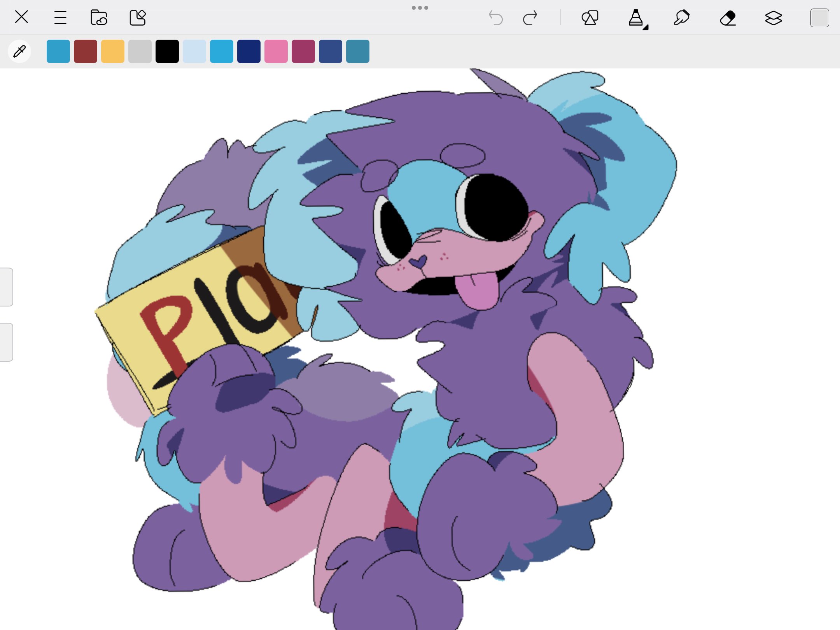Redo the last undone action
The width and height of the screenshot is (840, 630).
click(530, 18)
